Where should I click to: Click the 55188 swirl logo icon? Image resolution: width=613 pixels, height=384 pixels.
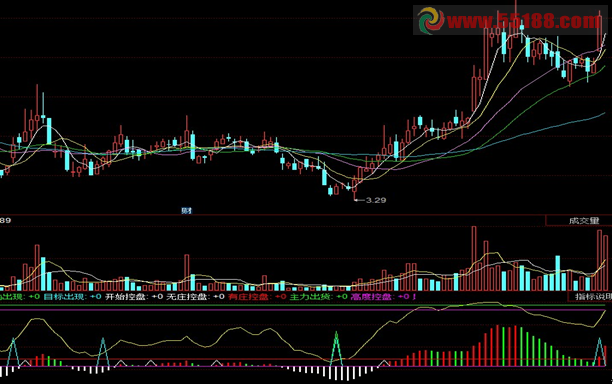[x=431, y=20]
